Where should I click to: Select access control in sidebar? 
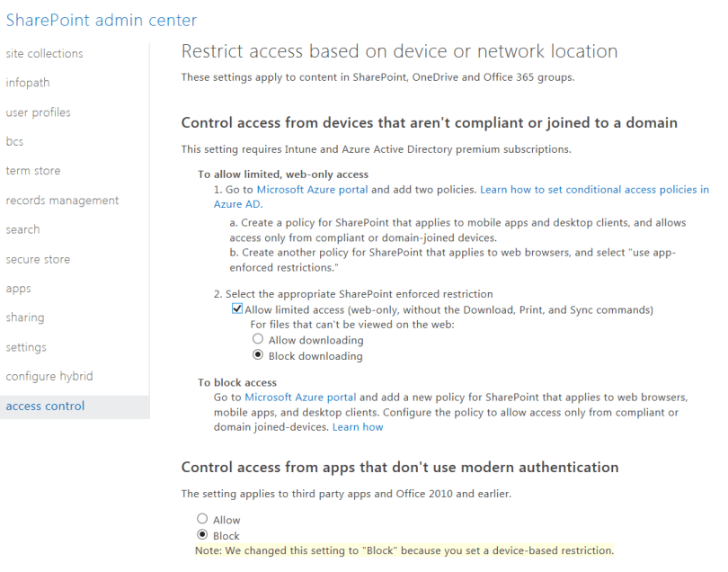[x=45, y=406]
